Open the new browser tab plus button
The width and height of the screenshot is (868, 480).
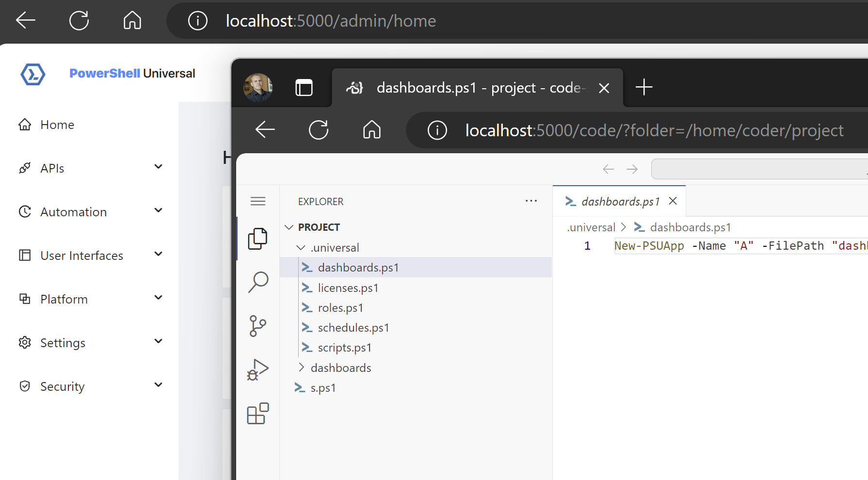[644, 88]
